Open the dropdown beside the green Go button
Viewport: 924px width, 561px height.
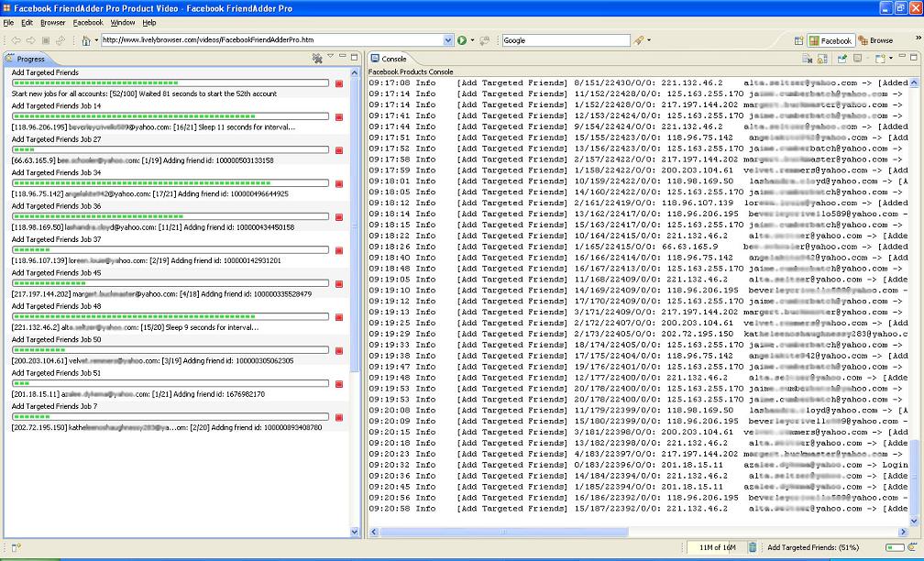pyautogui.click(x=472, y=40)
